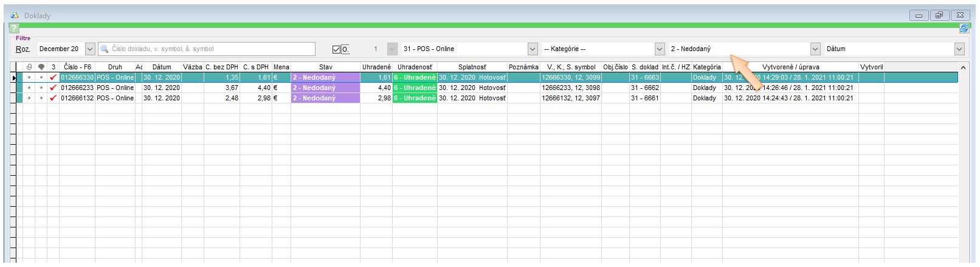The width and height of the screenshot is (980, 267).
Task: Click the attachment paperclip column header icon
Action: pyautogui.click(x=29, y=67)
